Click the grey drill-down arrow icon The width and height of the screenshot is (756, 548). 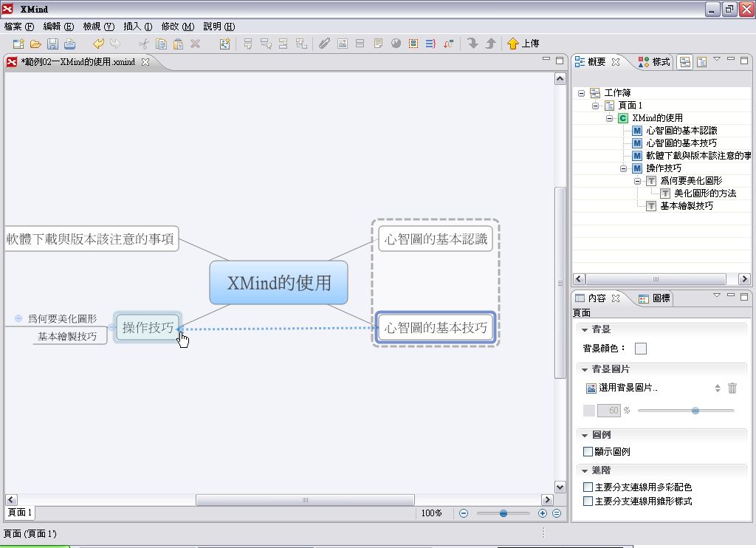(x=472, y=44)
